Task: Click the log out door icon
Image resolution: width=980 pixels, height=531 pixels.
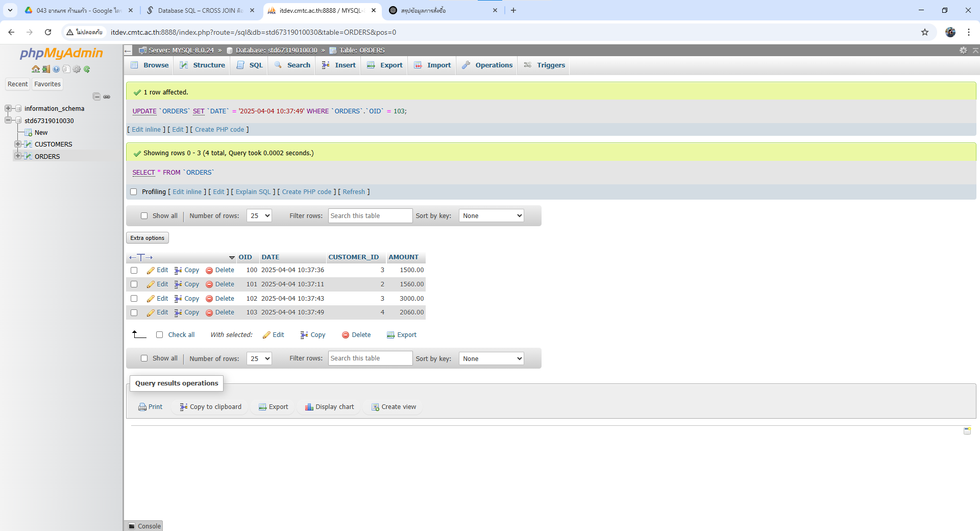Action: [46, 69]
